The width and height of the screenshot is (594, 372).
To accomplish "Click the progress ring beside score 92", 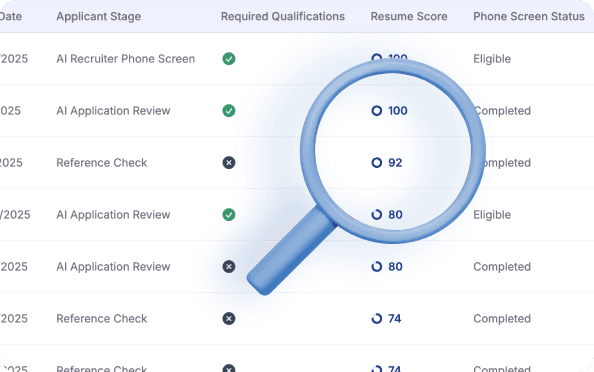I will point(377,163).
